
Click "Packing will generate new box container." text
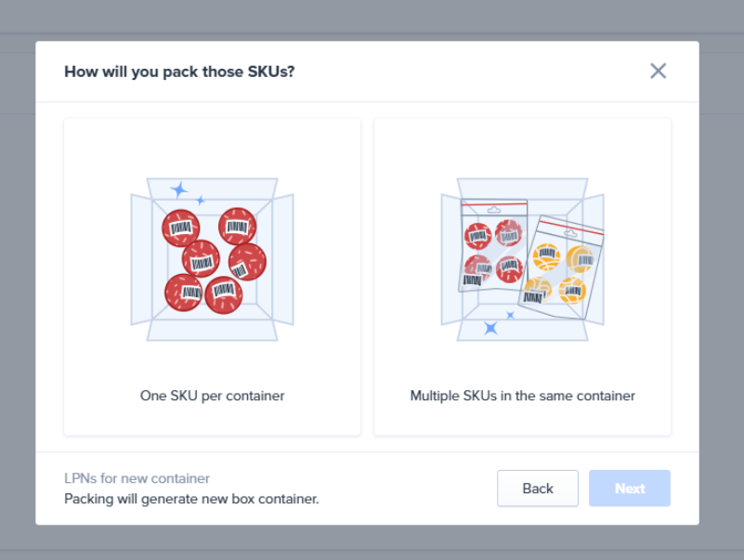191,499
